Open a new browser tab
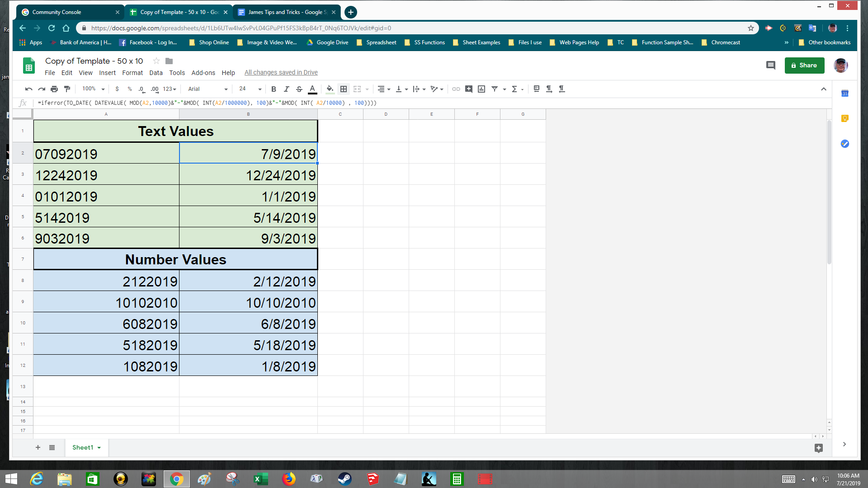Viewport: 868px width, 488px height. click(351, 12)
